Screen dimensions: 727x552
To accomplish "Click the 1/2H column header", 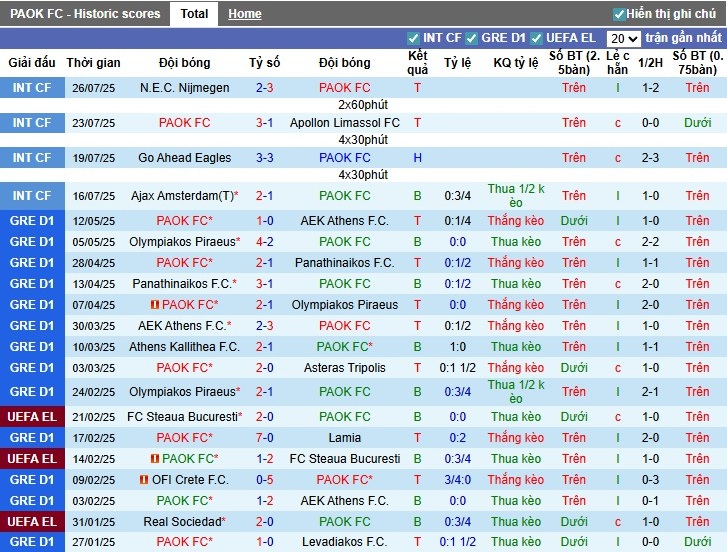I will pyautogui.click(x=650, y=63).
